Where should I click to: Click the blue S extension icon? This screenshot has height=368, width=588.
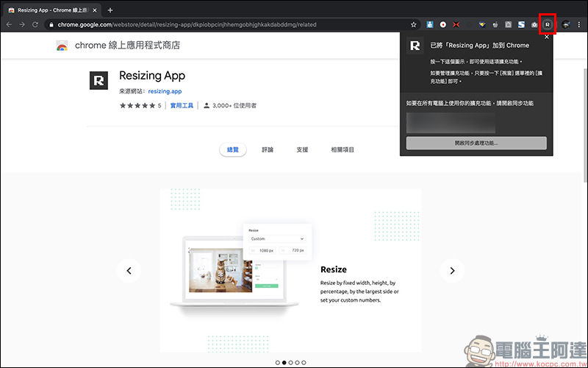click(521, 25)
